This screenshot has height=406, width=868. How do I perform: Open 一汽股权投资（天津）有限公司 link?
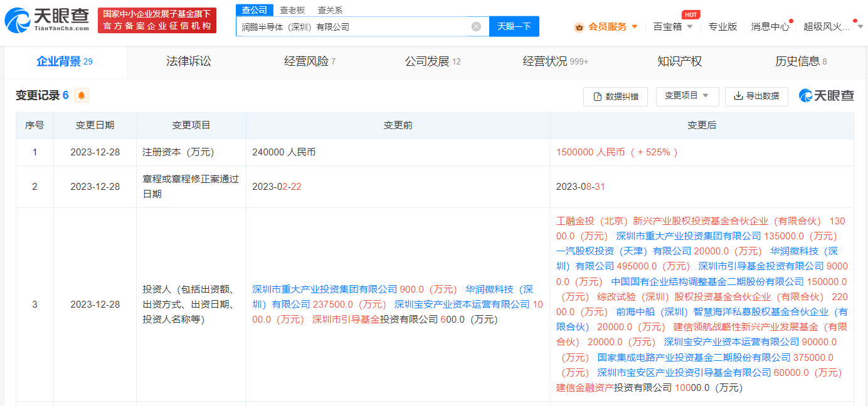[623, 251]
